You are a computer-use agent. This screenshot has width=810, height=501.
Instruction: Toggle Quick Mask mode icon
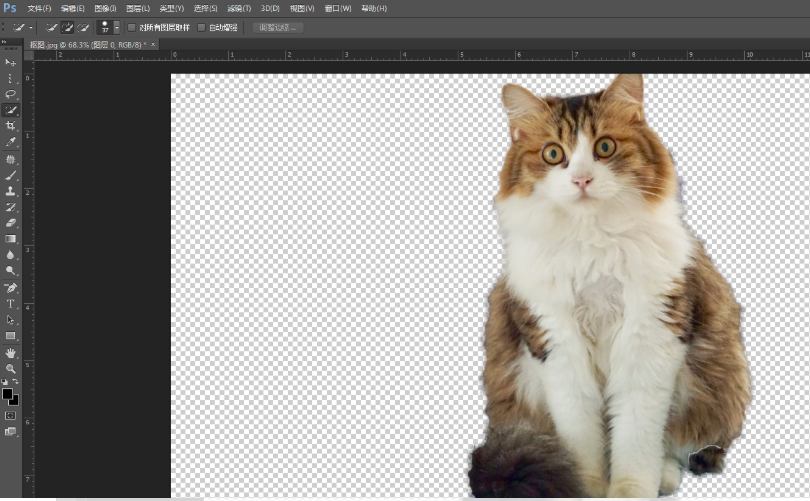click(11, 415)
